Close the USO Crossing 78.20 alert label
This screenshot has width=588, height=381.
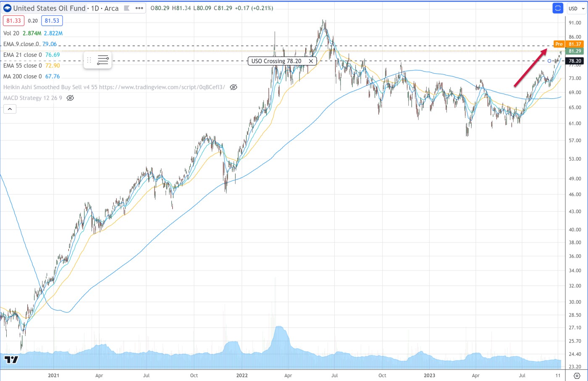click(311, 61)
